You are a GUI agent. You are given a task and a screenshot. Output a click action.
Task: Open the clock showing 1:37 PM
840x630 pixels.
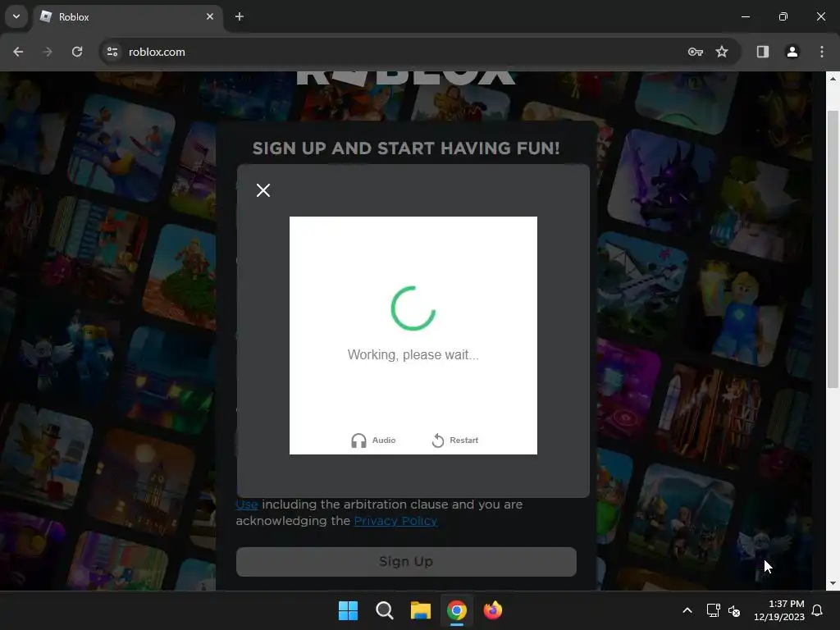pos(779,610)
